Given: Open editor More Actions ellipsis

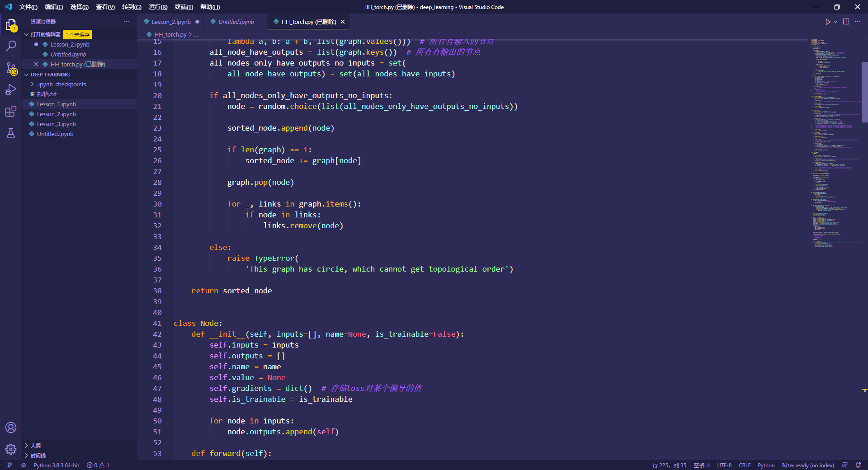Looking at the screenshot, I should (x=858, y=22).
